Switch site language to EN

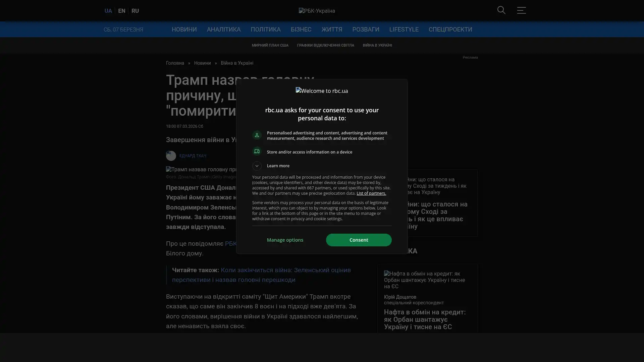[121, 11]
